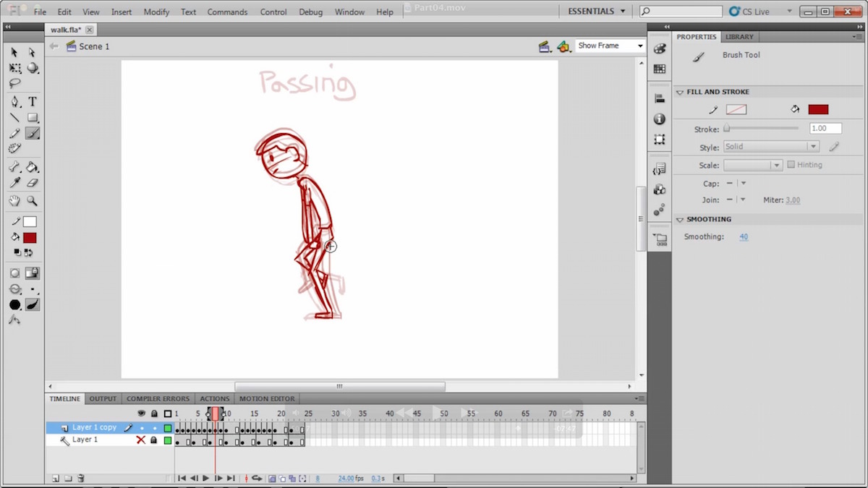Image resolution: width=868 pixels, height=488 pixels.
Task: Collapse the Fill and Stroke section
Action: [680, 92]
